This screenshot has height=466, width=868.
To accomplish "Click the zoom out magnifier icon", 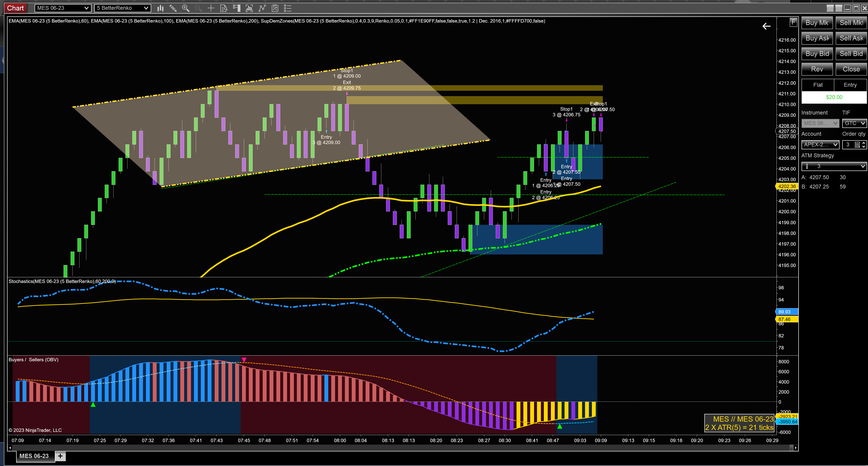I will [198, 8].
